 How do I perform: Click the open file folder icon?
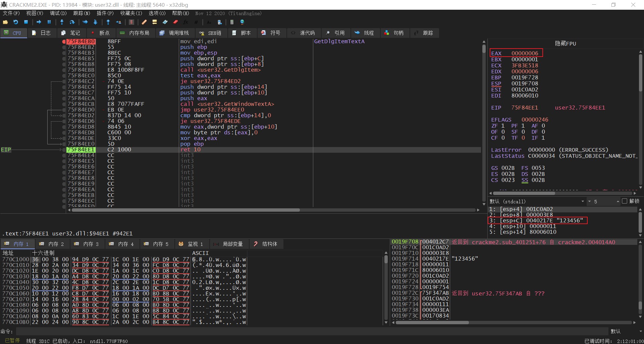coord(5,22)
